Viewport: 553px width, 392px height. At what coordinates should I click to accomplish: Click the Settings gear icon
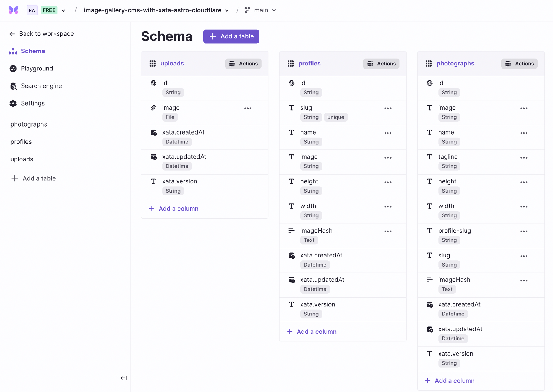click(13, 103)
